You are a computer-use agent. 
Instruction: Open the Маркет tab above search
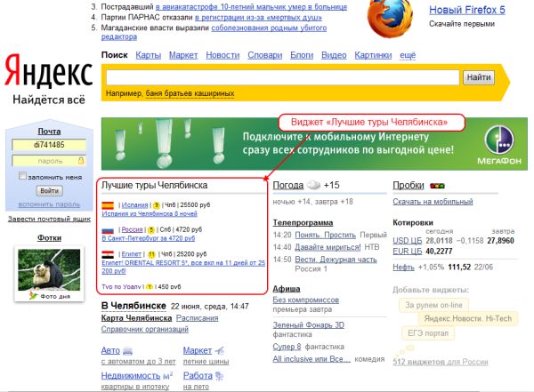click(183, 55)
